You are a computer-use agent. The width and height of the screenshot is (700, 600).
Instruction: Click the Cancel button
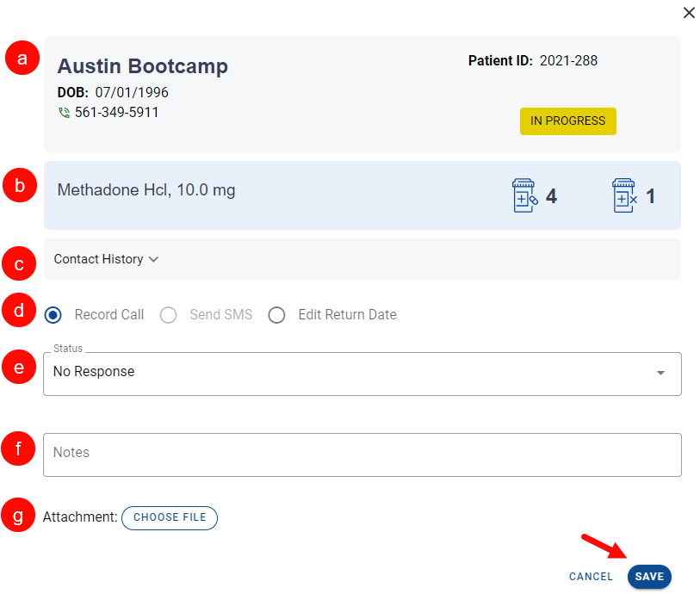(591, 577)
